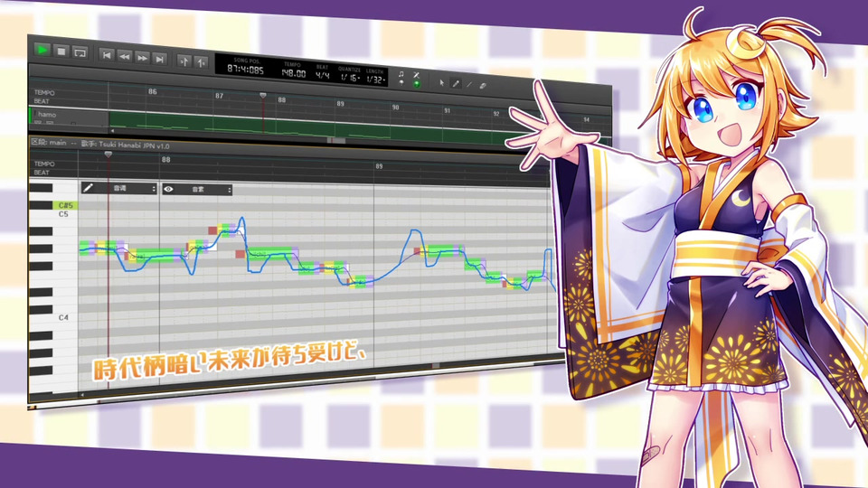Click the BEAT row label in piano roll
868x488 pixels.
[x=42, y=173]
